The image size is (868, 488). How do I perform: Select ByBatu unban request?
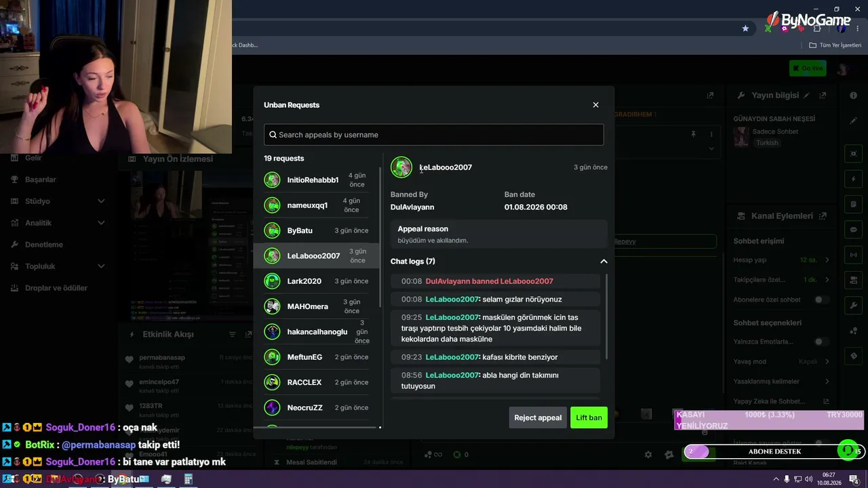(316, 230)
